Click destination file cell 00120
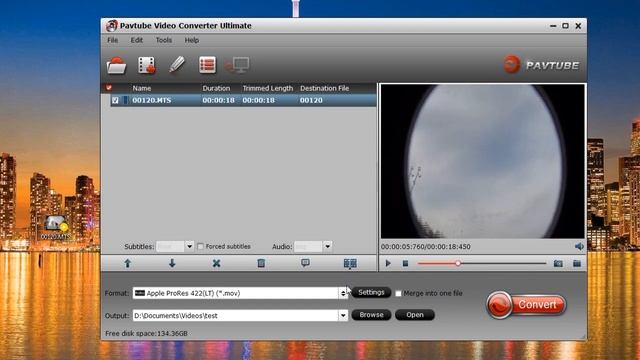 (311, 100)
